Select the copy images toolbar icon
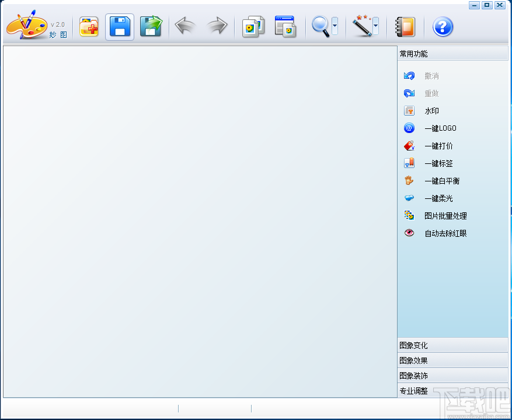This screenshot has height=420, width=512. [253, 27]
